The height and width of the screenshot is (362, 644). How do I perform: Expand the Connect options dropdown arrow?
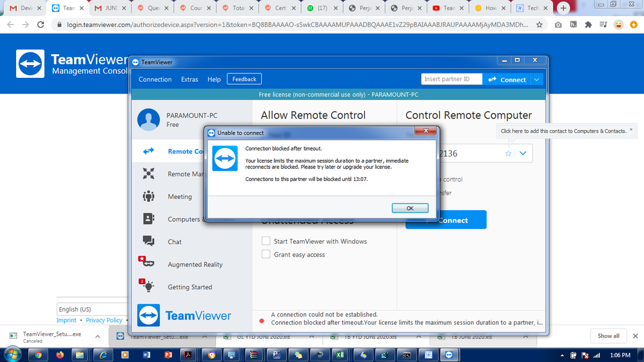point(536,79)
